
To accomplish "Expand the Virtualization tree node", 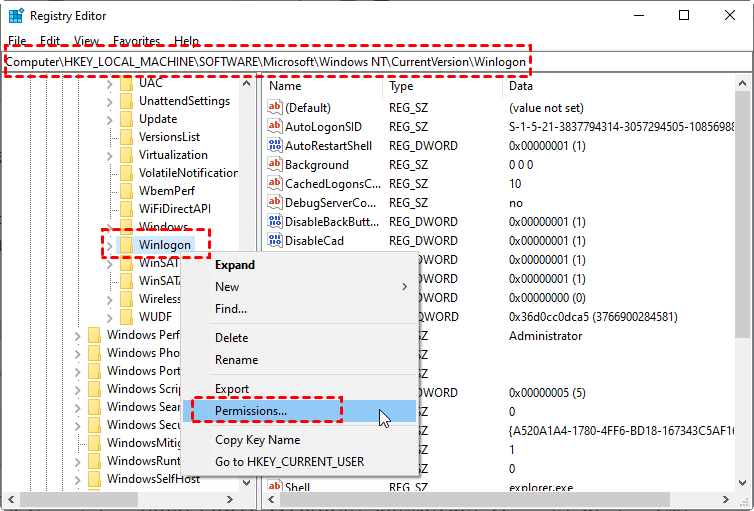I will (x=110, y=155).
